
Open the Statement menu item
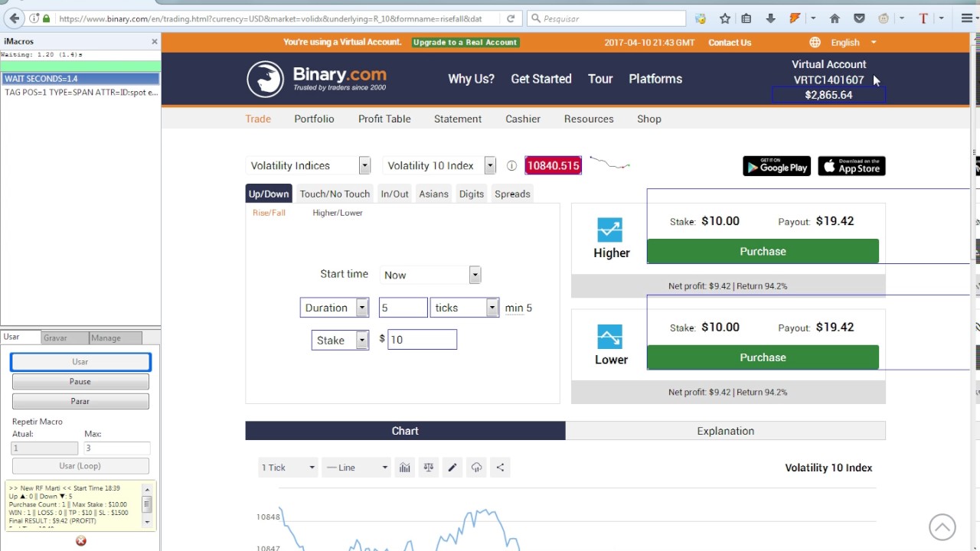[x=458, y=119]
